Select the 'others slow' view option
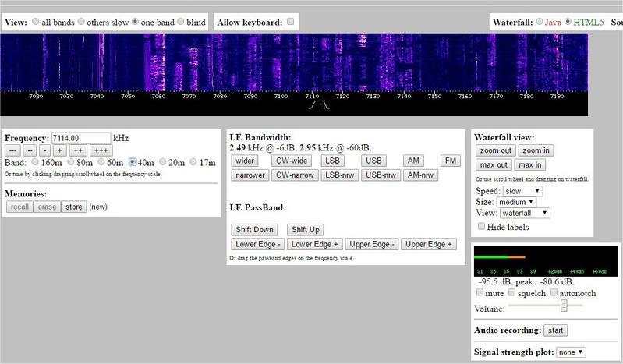 point(81,22)
